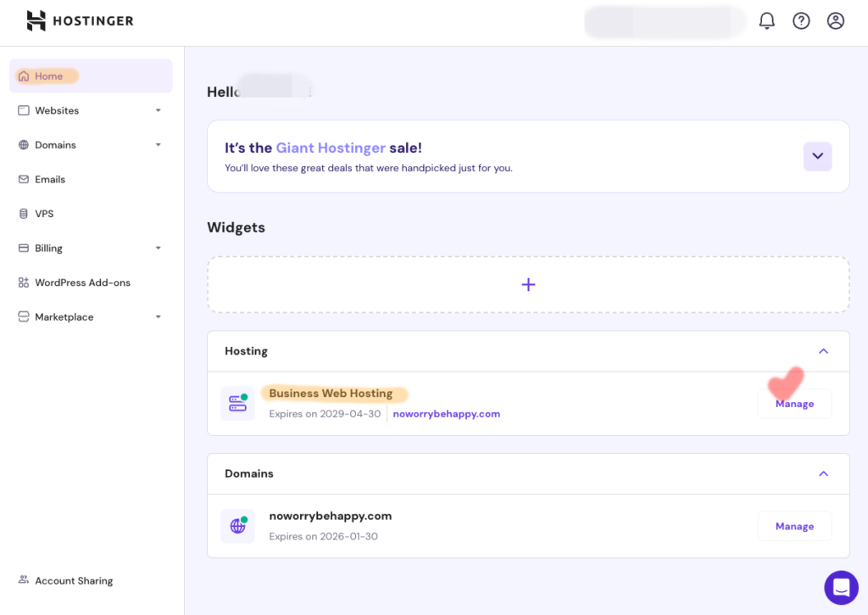Open Domains in the left sidebar
The image size is (868, 615).
click(x=91, y=145)
